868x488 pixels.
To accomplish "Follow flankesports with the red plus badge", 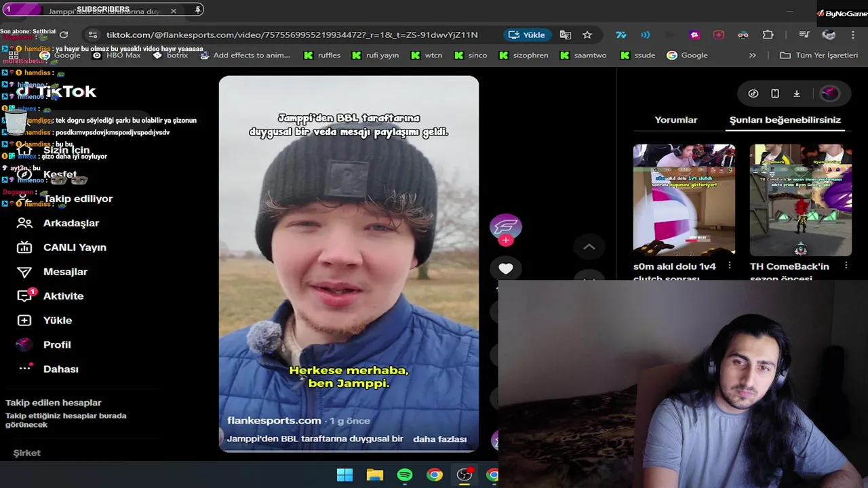I will [x=505, y=241].
